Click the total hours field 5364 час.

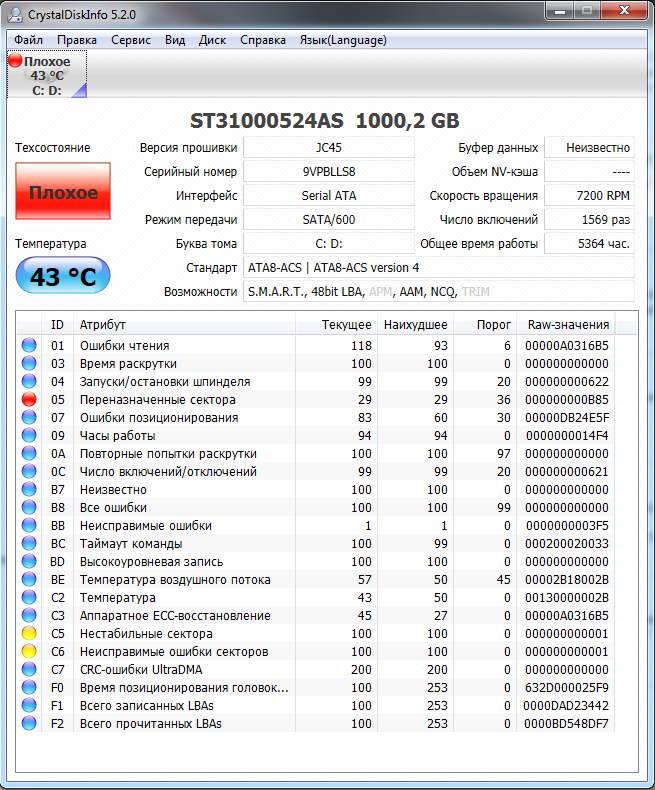[590, 243]
